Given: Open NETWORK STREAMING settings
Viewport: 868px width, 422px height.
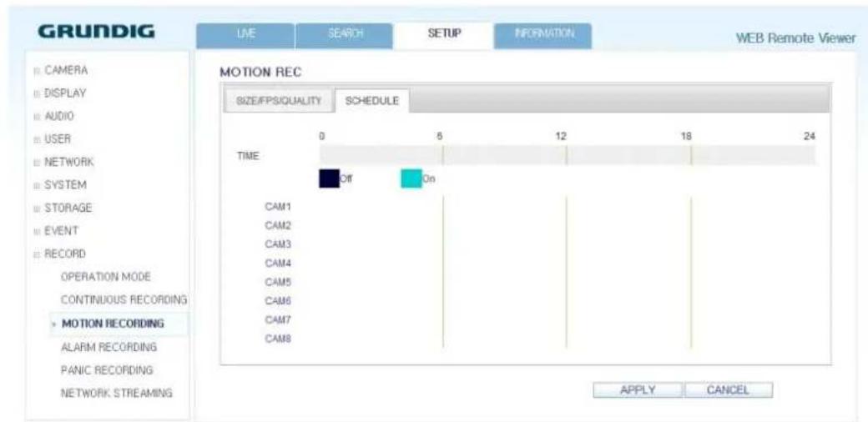Looking at the screenshot, I should [x=116, y=394].
